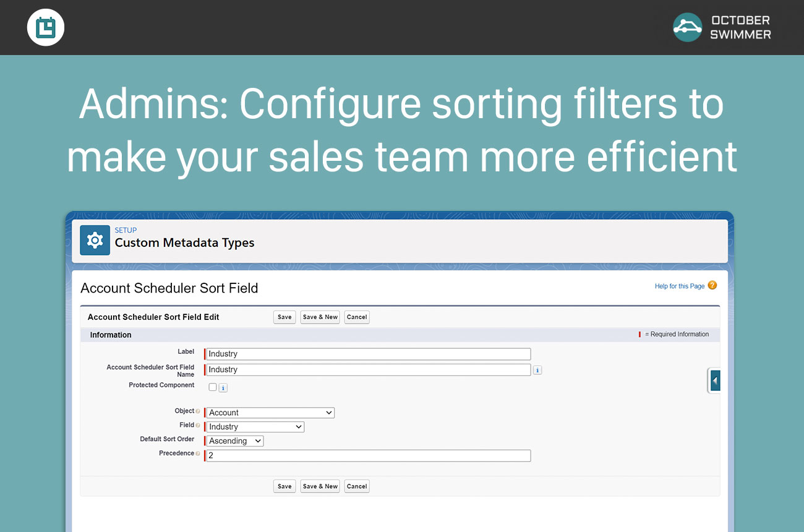Open the Field dropdown showing Industry

coord(255,427)
